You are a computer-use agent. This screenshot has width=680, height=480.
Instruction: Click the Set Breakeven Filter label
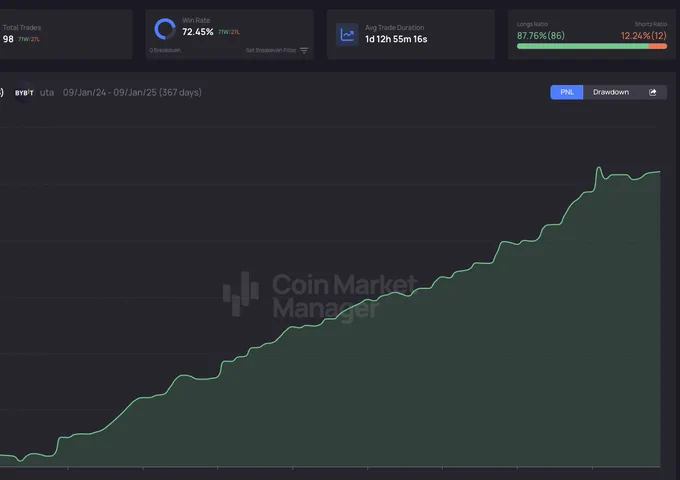[x=271, y=50]
